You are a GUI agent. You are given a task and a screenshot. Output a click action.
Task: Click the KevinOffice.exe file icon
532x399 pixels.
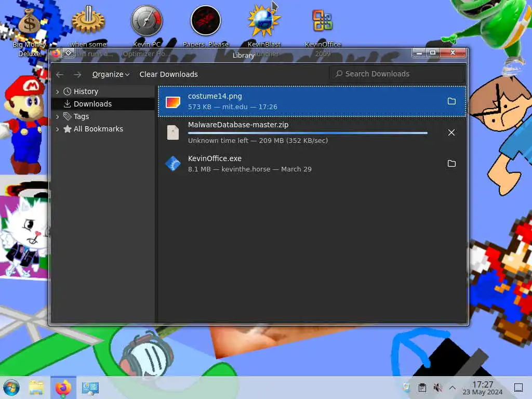click(x=172, y=164)
